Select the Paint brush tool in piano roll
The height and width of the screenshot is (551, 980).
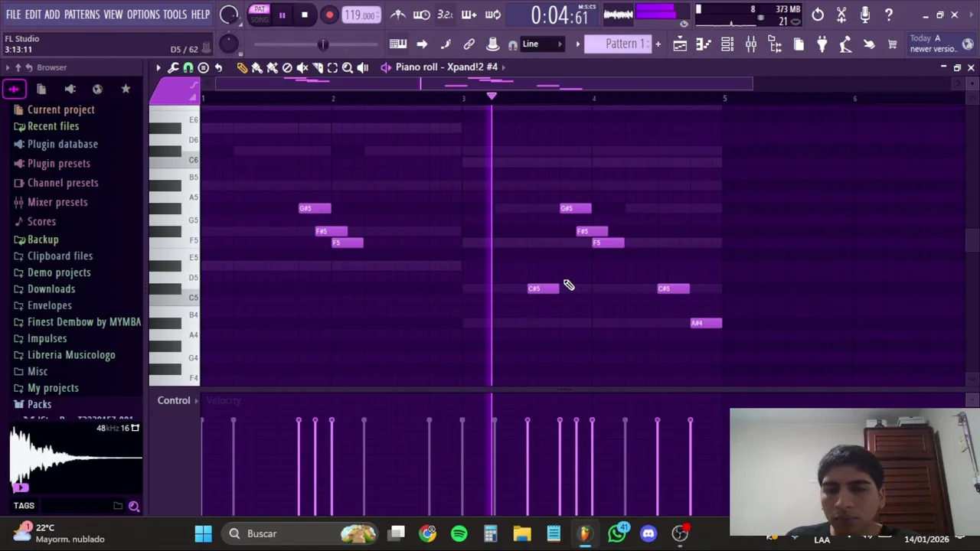click(x=257, y=67)
